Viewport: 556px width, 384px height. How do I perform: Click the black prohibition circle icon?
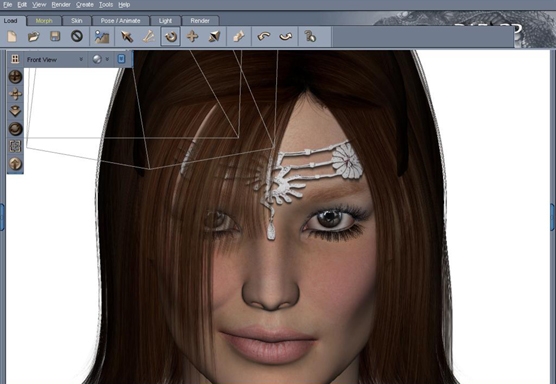click(x=77, y=36)
